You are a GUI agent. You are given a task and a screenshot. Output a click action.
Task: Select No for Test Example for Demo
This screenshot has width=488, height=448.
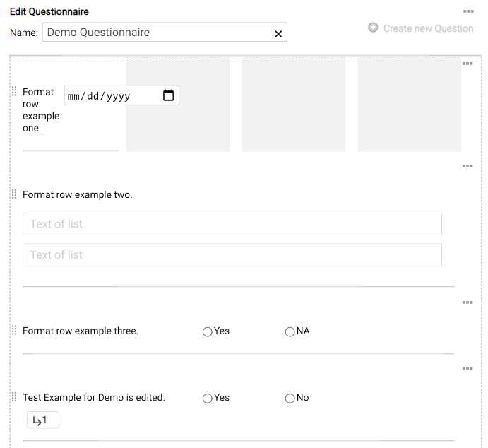coord(290,398)
